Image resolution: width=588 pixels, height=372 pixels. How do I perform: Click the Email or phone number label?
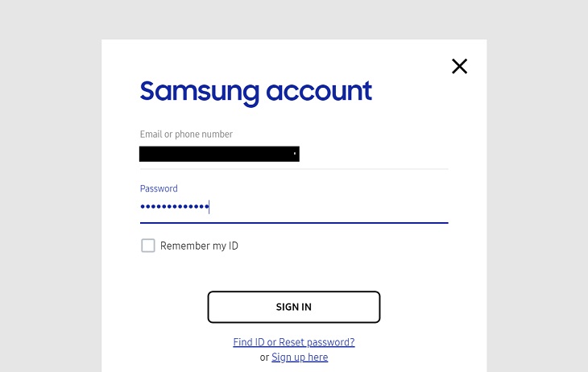(186, 134)
